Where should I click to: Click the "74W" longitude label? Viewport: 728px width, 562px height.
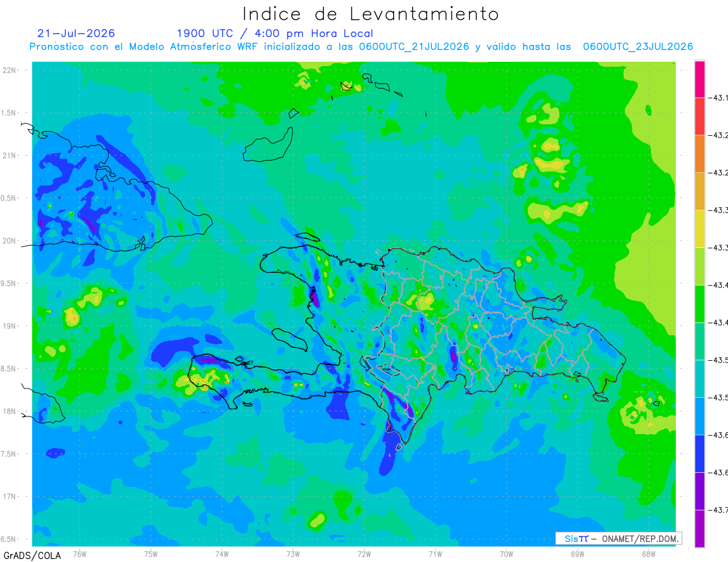tap(222, 554)
